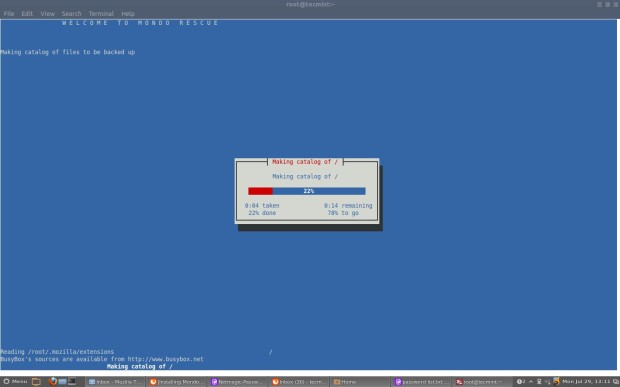Click the volume tray icon

coord(548,381)
